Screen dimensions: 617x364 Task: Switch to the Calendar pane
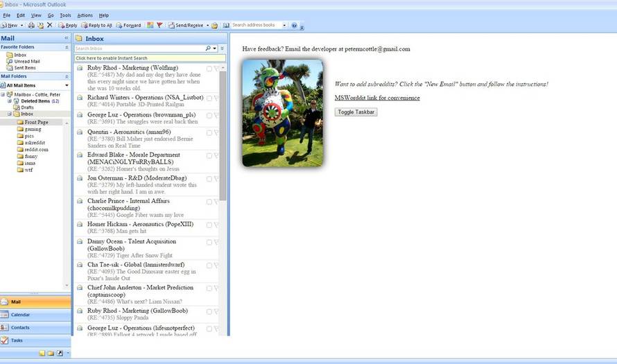[x=35, y=315]
